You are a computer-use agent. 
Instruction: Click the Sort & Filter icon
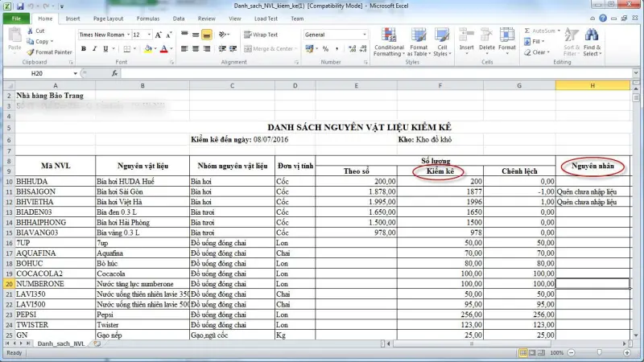point(572,35)
